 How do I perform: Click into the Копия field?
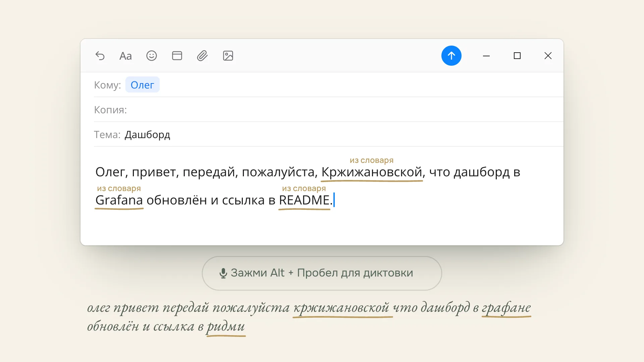329,110
